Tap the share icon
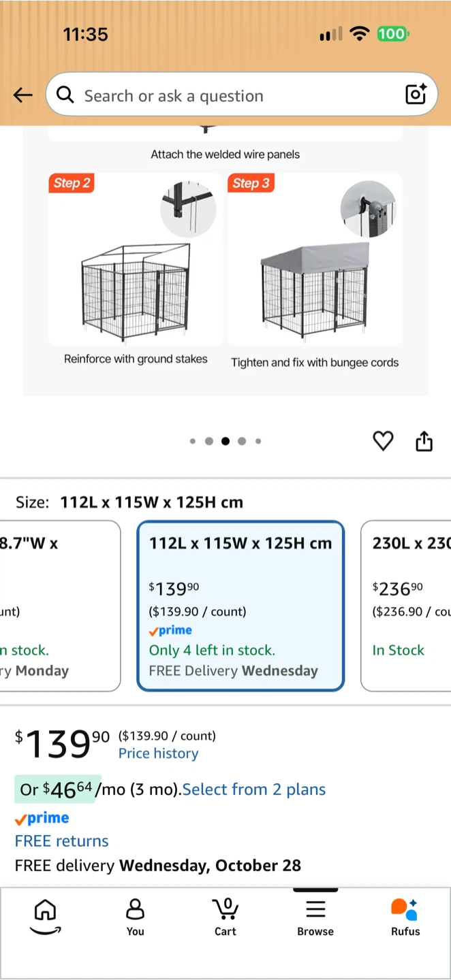Image resolution: width=451 pixels, height=980 pixels. (x=424, y=441)
